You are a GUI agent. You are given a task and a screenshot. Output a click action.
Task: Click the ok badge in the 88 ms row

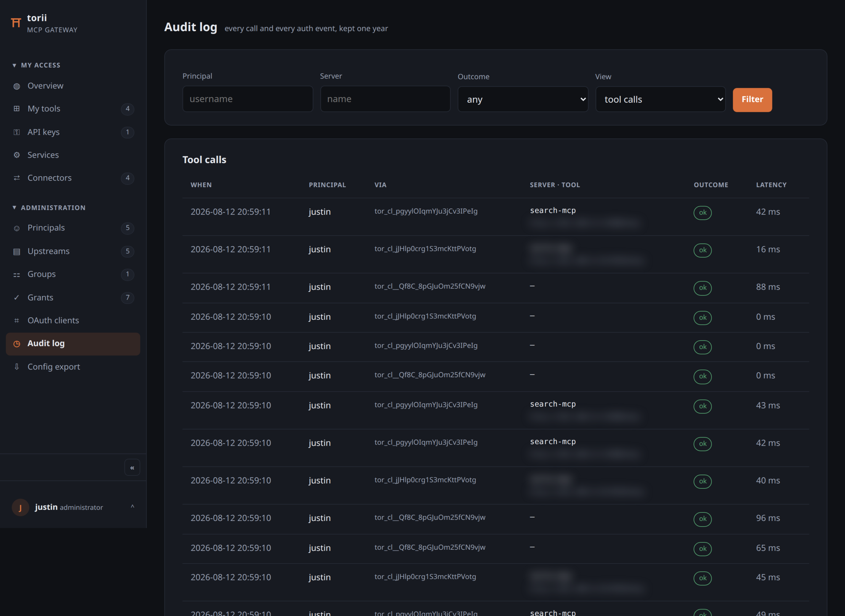pyautogui.click(x=702, y=288)
